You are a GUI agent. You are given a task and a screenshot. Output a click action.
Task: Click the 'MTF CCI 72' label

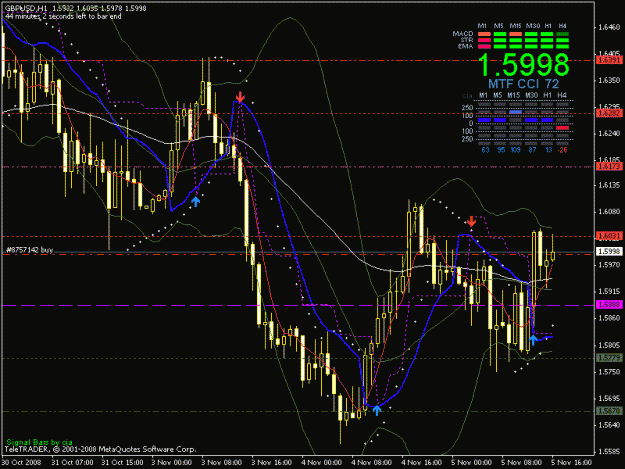[524, 84]
